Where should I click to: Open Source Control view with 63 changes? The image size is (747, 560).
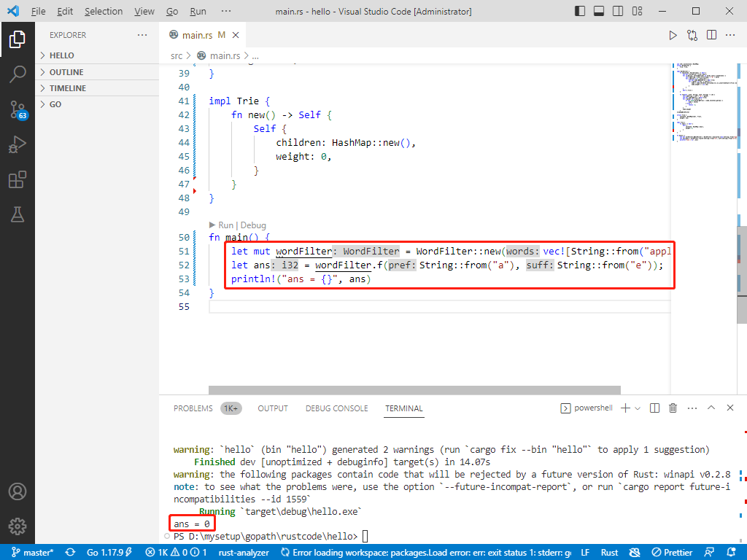[x=18, y=109]
